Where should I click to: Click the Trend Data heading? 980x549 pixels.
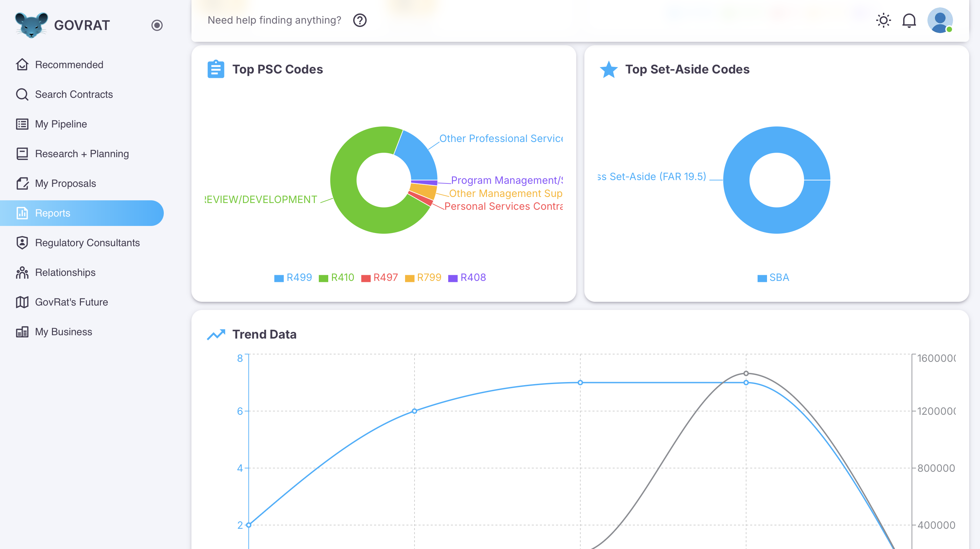265,334
